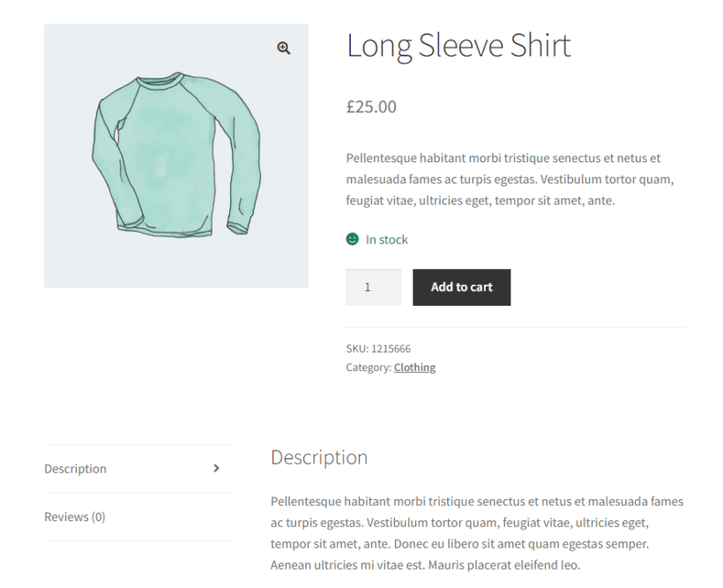The image size is (723, 588).
Task: Click the short product description paragraph
Action: pos(510,179)
